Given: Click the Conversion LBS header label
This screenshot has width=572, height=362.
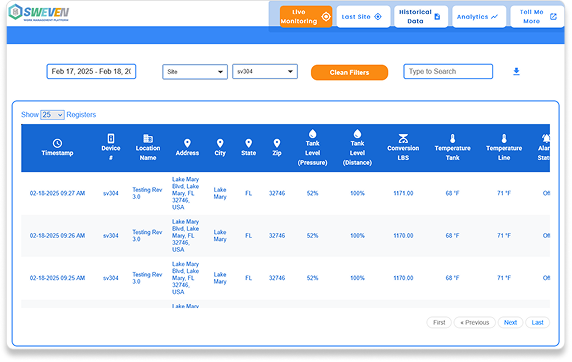Looking at the screenshot, I should (x=403, y=153).
